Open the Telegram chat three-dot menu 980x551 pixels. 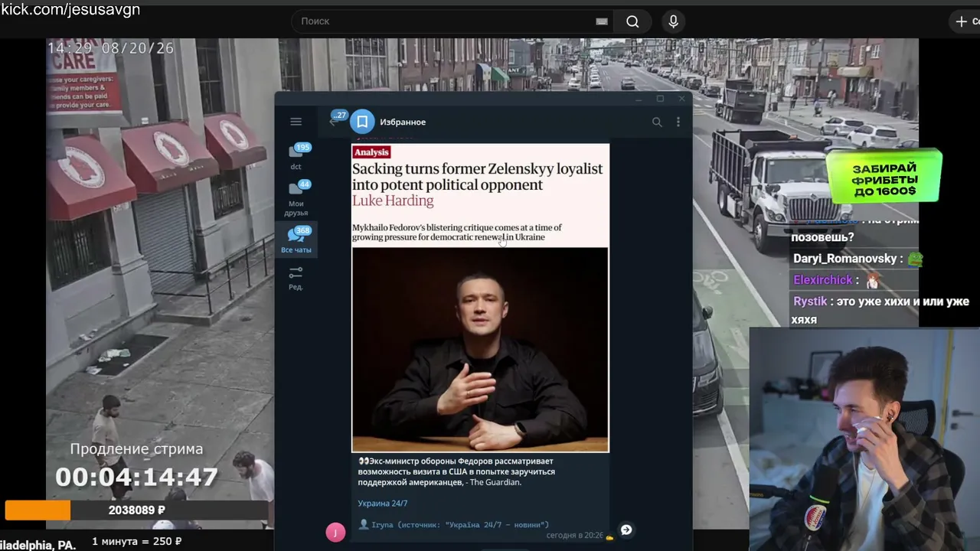(x=678, y=122)
